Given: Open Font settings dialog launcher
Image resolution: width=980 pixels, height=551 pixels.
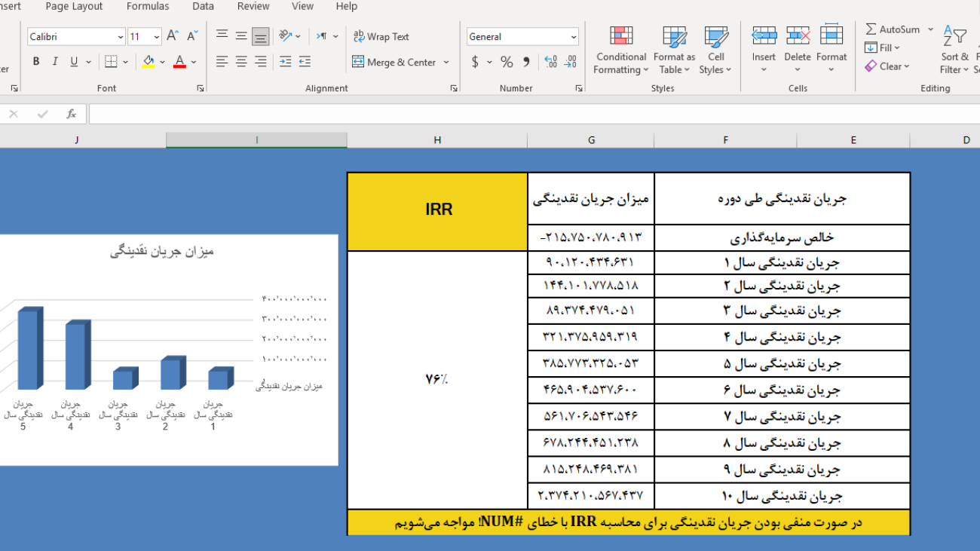Looking at the screenshot, I should [x=201, y=88].
